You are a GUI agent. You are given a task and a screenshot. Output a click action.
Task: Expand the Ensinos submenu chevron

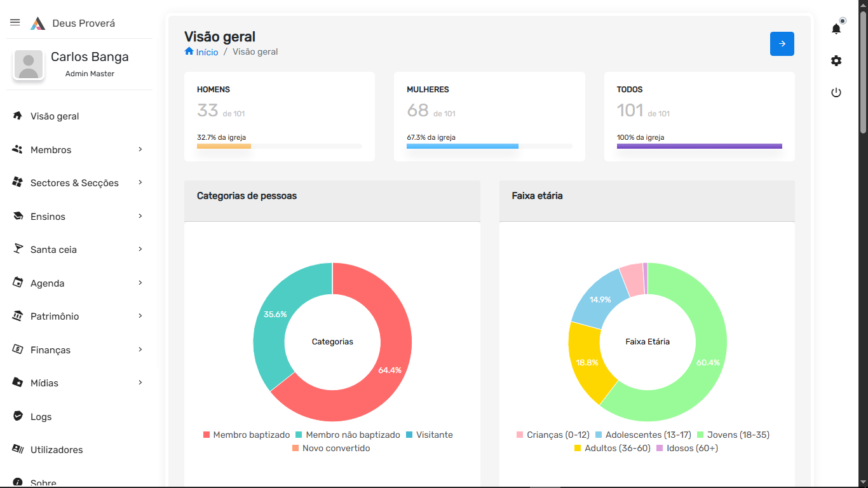[x=140, y=216]
